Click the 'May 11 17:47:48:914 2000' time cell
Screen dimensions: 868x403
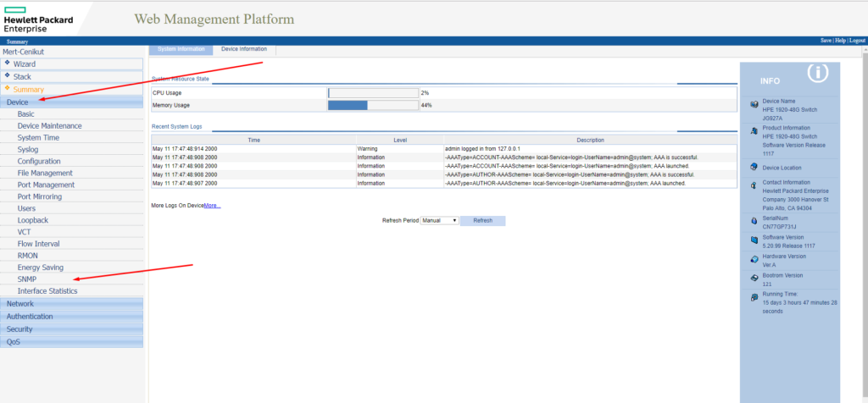coord(185,149)
